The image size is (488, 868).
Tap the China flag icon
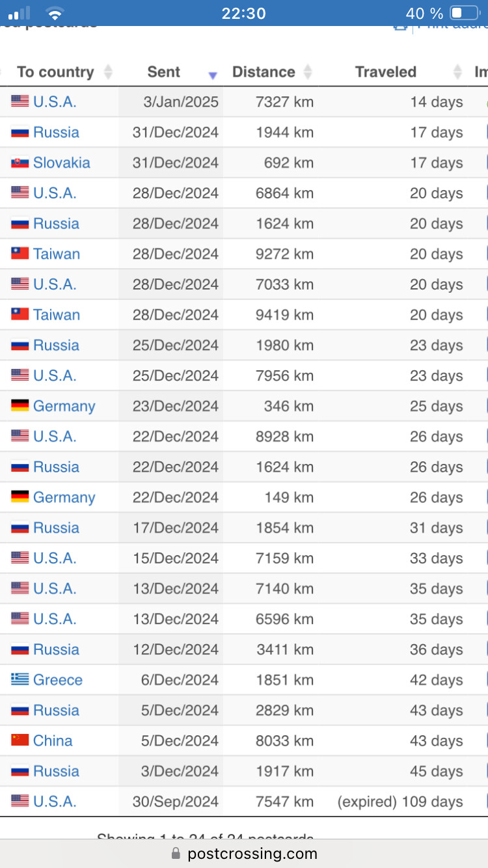point(20,740)
